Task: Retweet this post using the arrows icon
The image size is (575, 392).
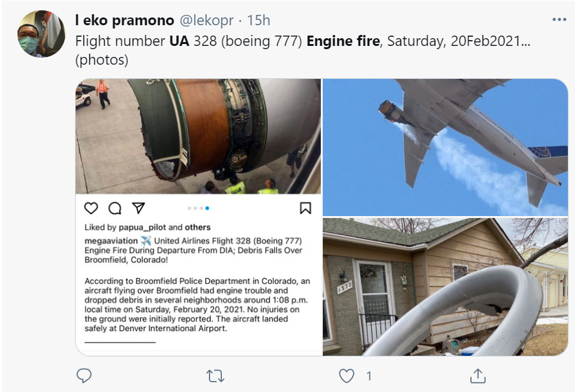Action: 215,376
